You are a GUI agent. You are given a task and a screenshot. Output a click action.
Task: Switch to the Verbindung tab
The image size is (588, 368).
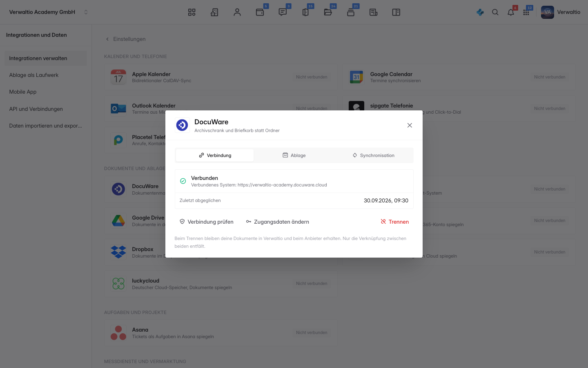215,155
